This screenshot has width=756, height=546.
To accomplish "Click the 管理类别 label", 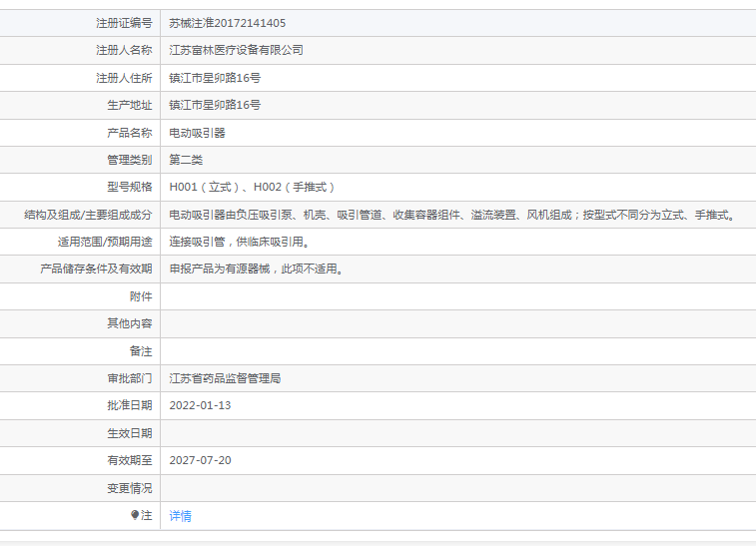I will pyautogui.click(x=130, y=160).
